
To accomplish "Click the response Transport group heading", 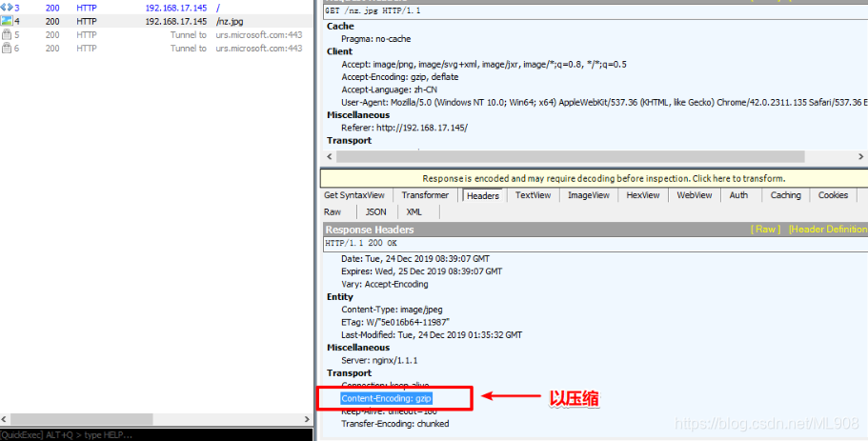I will pos(350,373).
